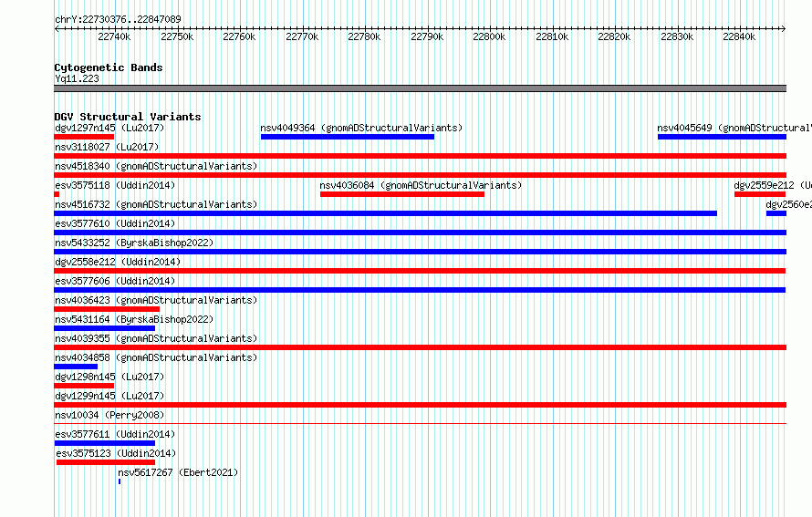Click the 22770k ruler tick label
The height and width of the screenshot is (517, 812).
(x=302, y=36)
